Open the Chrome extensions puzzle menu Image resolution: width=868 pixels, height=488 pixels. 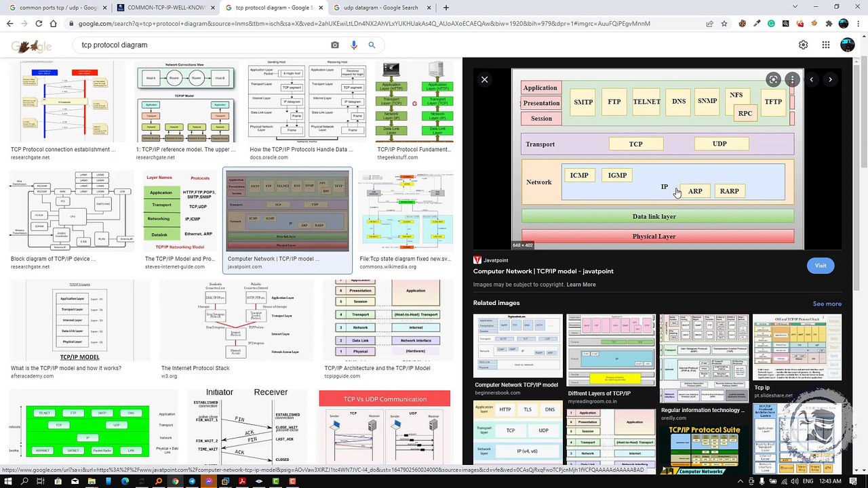829,23
